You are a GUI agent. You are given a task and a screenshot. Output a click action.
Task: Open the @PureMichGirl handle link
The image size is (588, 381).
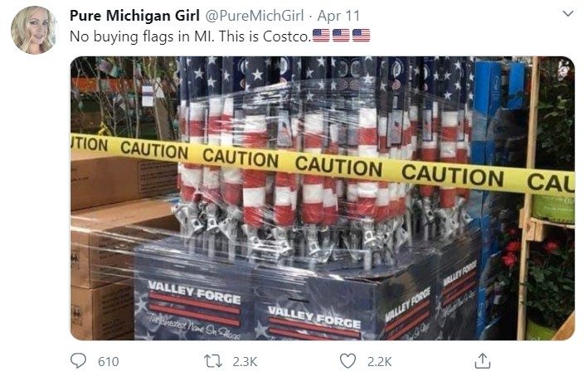[x=255, y=16]
